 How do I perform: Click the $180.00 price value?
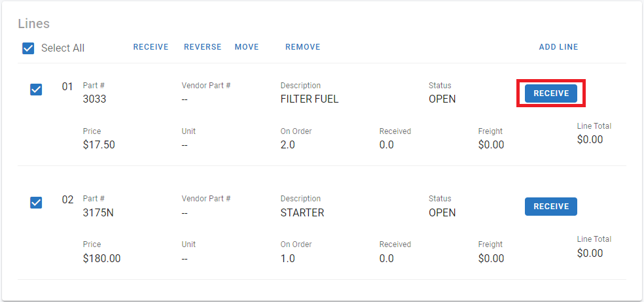click(101, 258)
